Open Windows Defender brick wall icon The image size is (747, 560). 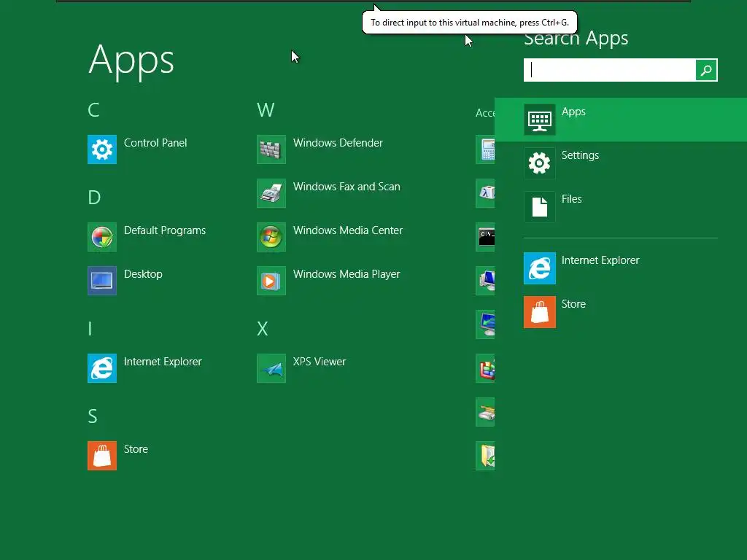pos(271,149)
